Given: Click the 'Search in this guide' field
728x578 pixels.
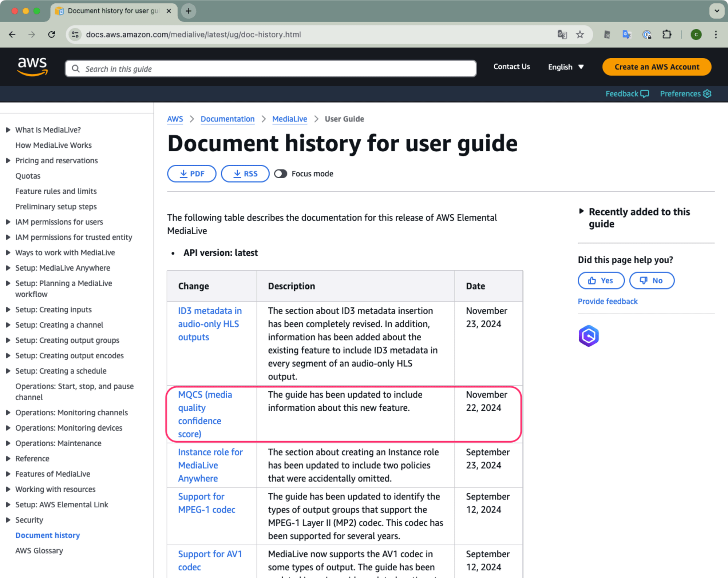Looking at the screenshot, I should (x=270, y=69).
